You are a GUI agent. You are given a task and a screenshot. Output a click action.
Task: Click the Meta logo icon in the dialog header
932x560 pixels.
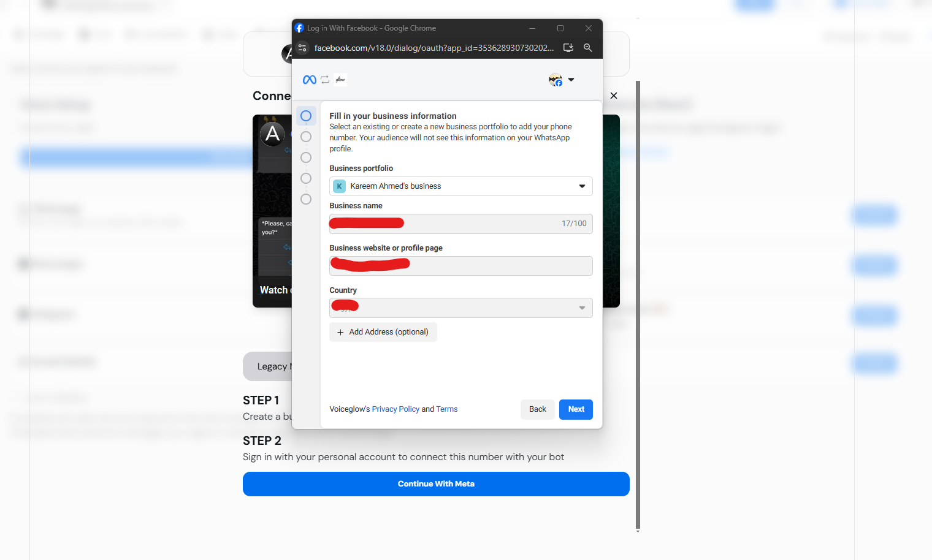coord(310,80)
